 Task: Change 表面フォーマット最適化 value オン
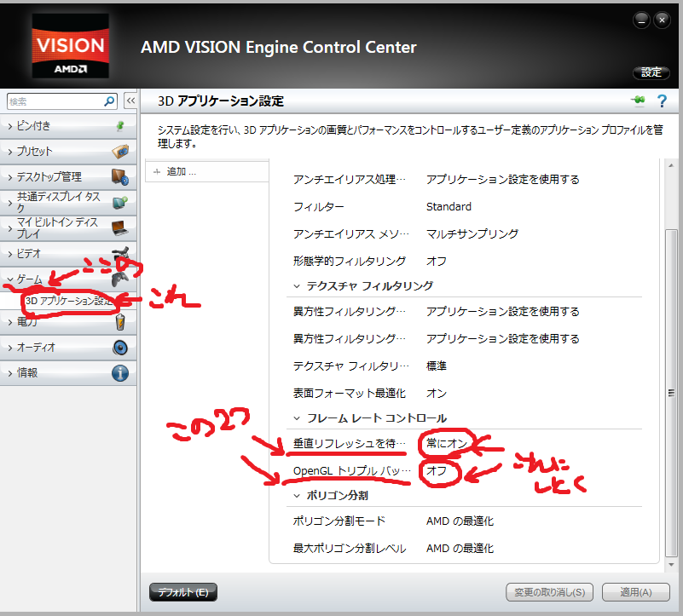(x=436, y=394)
